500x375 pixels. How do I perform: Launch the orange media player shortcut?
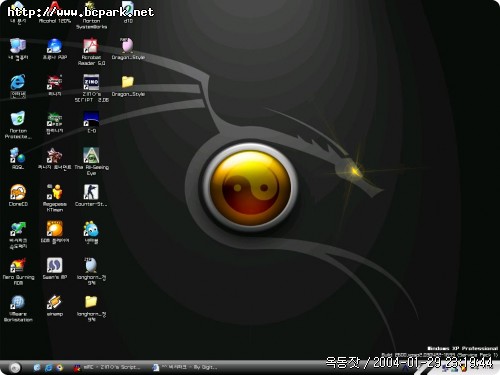coord(55,232)
